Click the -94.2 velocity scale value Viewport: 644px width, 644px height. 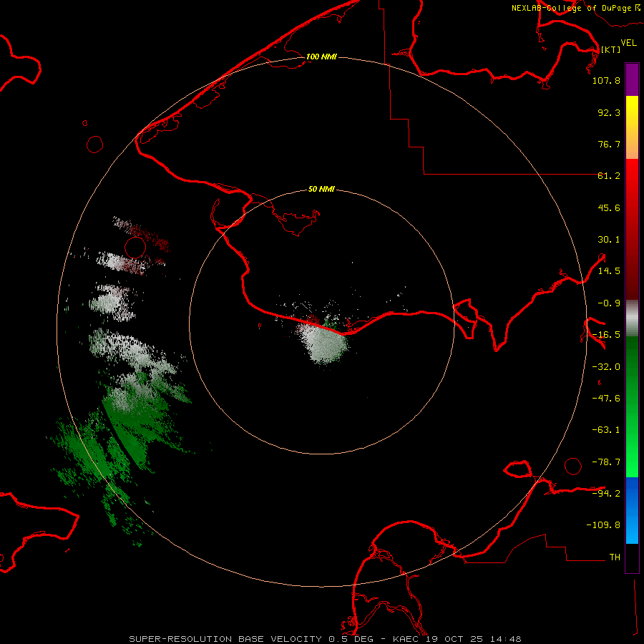tap(606, 493)
